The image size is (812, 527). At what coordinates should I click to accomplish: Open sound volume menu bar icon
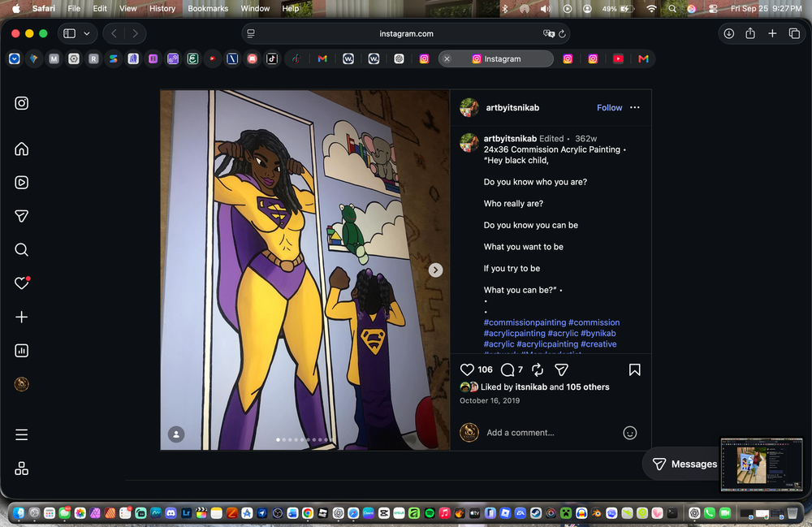[546, 8]
